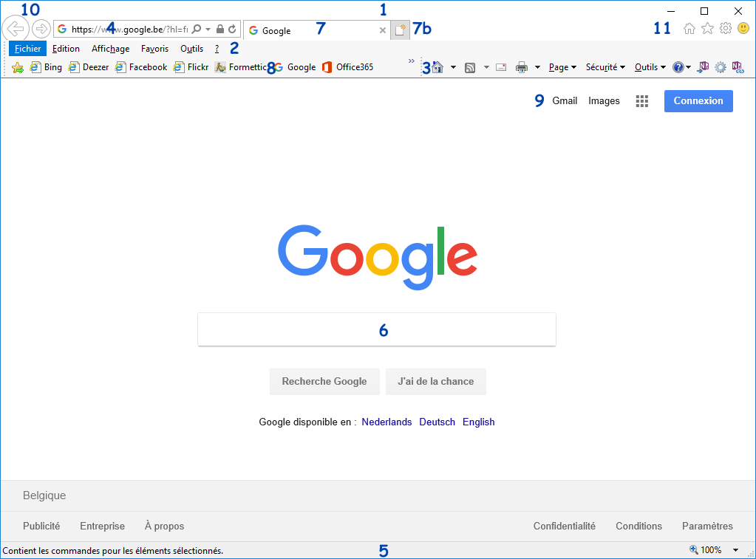This screenshot has height=559, width=756.
Task: Select the Google browser tab
Action: tap(317, 30)
